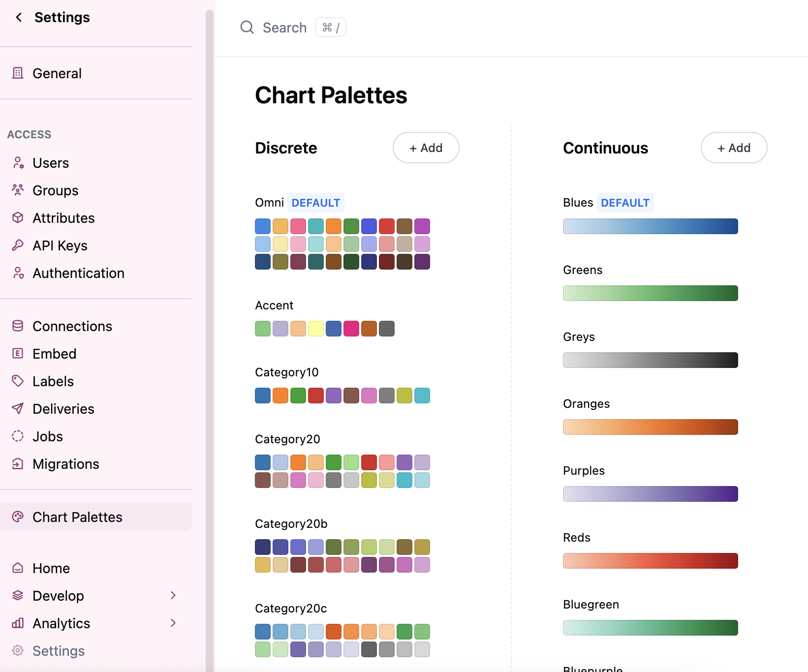Select the Groups people icon
The width and height of the screenshot is (808, 672).
[18, 190]
